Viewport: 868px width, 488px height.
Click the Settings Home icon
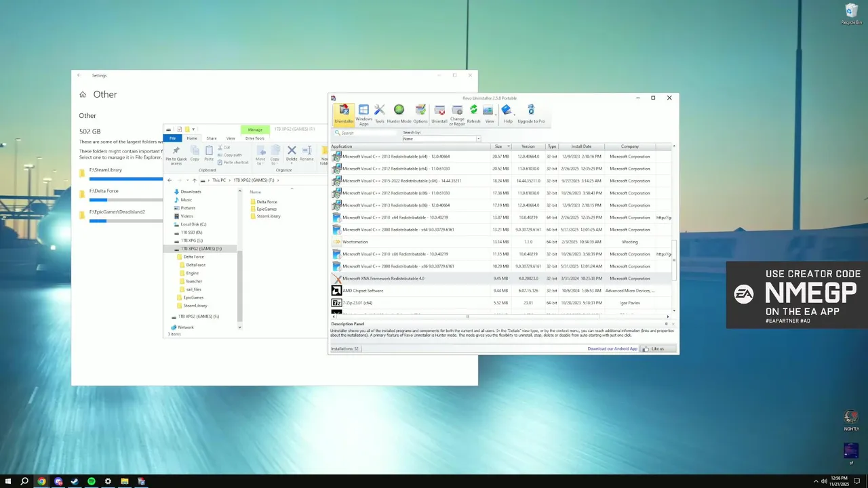point(83,95)
